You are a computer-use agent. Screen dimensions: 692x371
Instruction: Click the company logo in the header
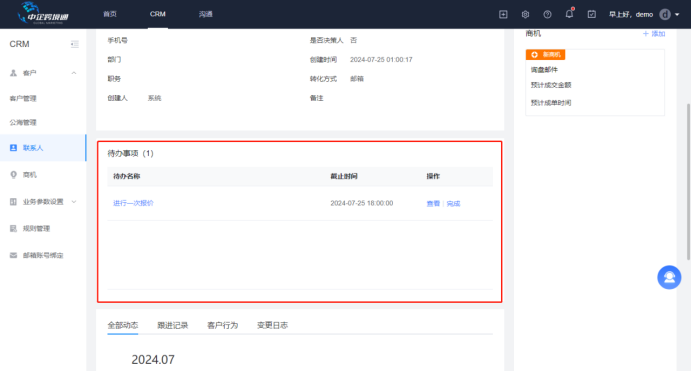pos(42,13)
